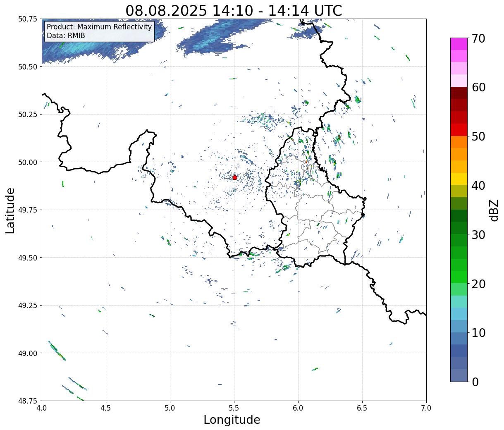This screenshot has height=430, width=504.
Task: Click the turquoise swatch below 20 dBZ
Action: [459, 302]
